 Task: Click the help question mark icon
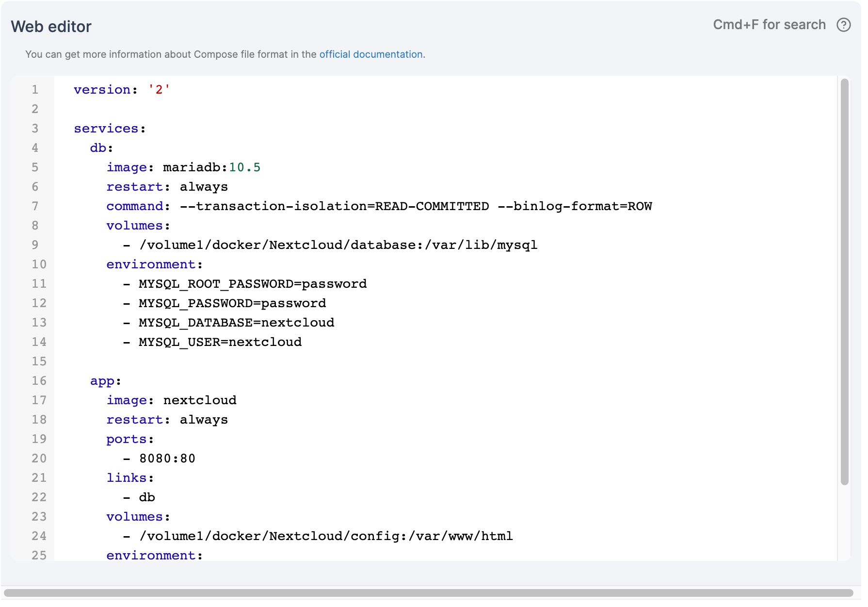(843, 25)
